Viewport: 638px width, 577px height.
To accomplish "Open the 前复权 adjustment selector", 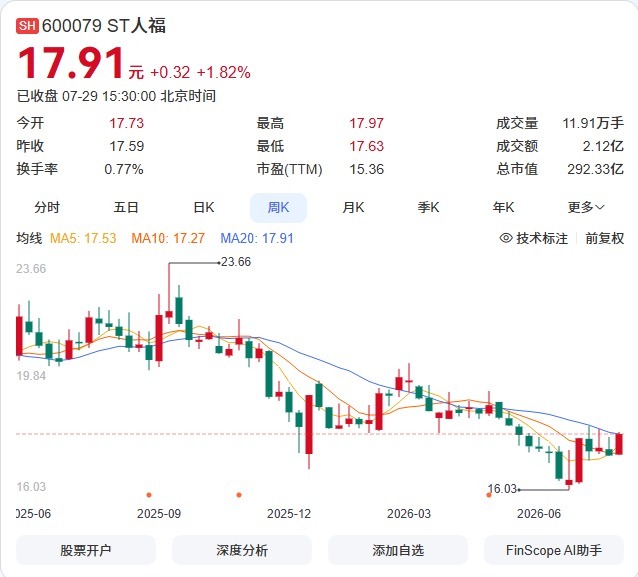I will (x=604, y=238).
